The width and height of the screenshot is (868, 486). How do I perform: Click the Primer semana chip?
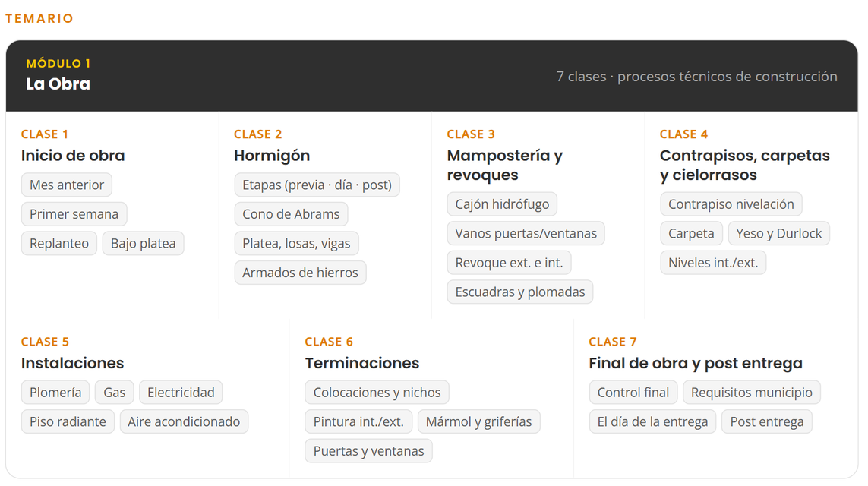click(x=74, y=214)
